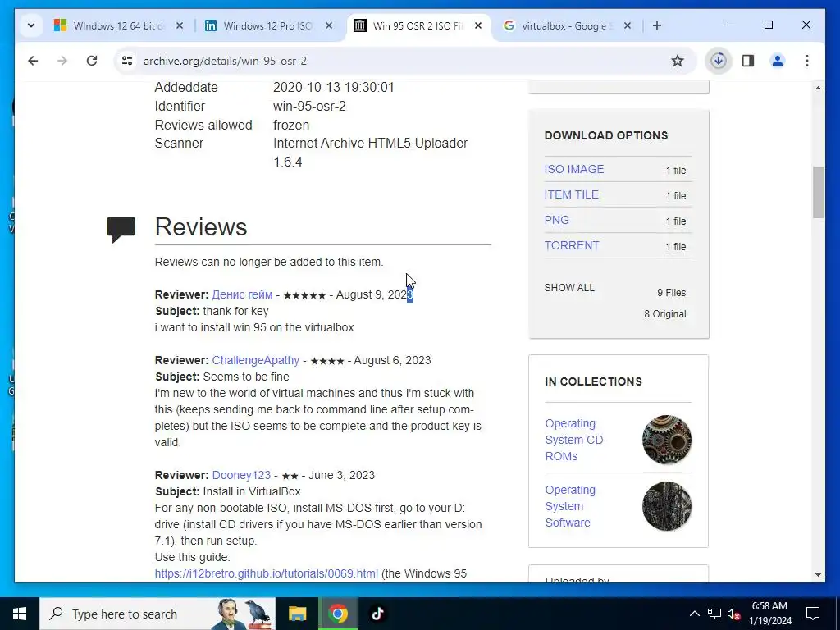Click the muted volume tray icon

(733, 614)
